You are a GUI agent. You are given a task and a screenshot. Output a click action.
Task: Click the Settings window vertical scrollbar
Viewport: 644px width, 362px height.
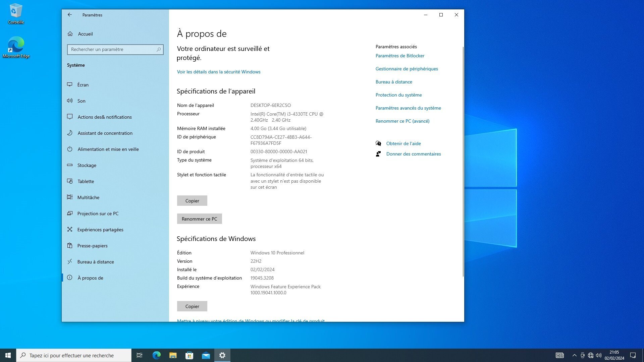coord(463,162)
